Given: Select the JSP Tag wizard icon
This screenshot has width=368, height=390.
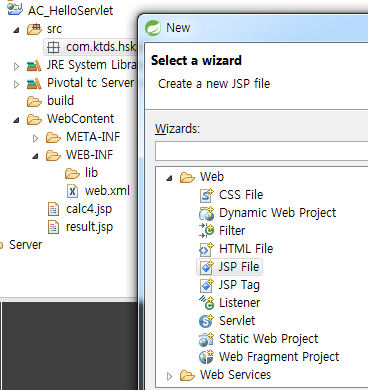Looking at the screenshot, I should coord(206,285).
